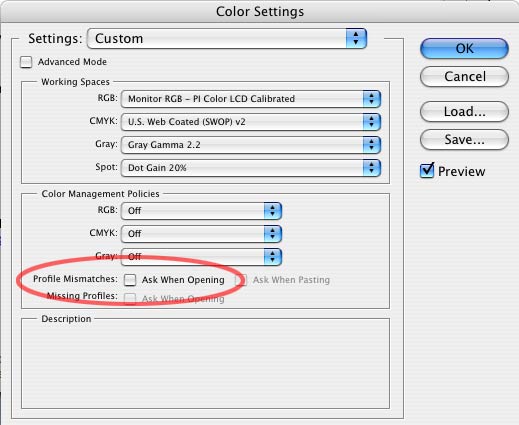
Task: Enable the Advanced Mode checkbox
Action: pyautogui.click(x=26, y=62)
